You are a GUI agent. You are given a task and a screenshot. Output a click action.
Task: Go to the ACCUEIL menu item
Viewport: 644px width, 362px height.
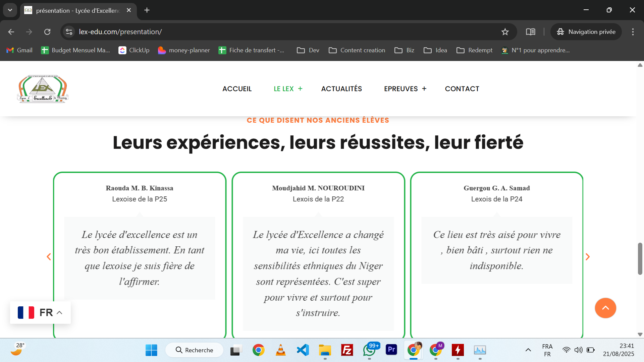click(x=237, y=89)
